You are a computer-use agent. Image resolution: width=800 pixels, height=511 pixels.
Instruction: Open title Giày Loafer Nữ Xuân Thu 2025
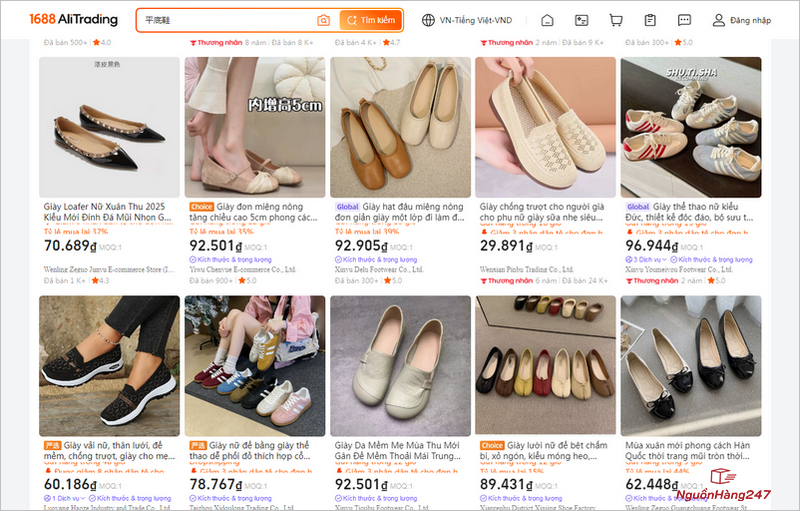pos(107,212)
